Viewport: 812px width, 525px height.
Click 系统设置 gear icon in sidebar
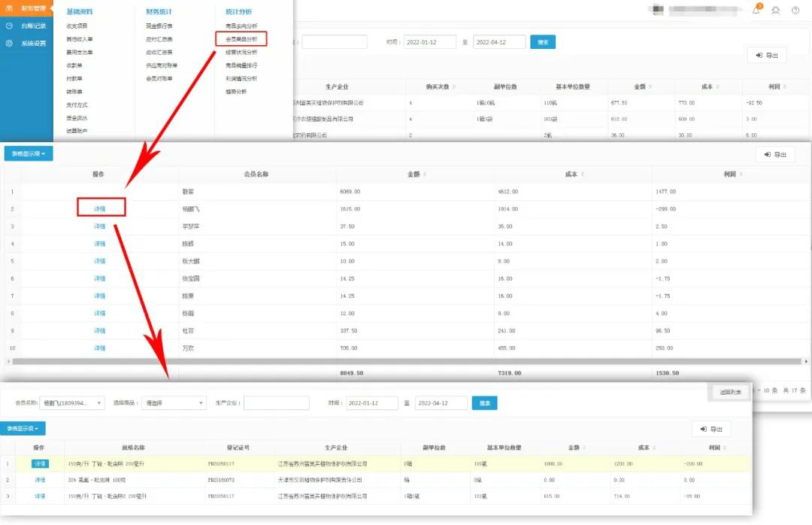[x=9, y=44]
